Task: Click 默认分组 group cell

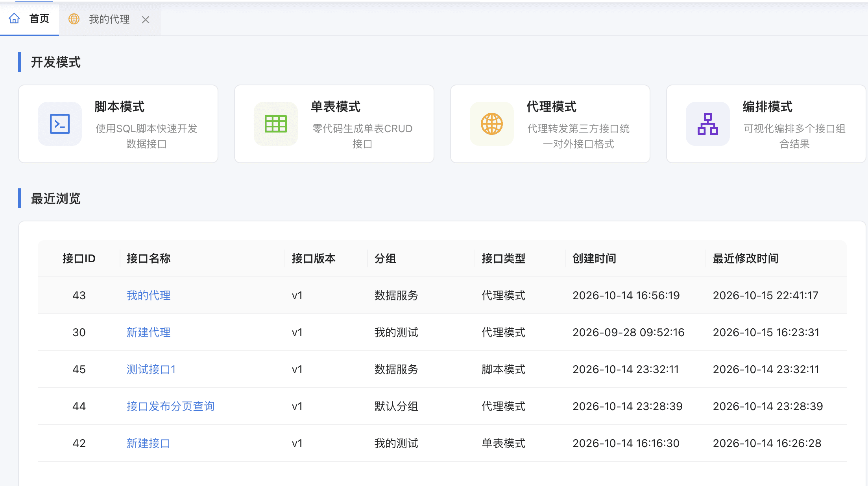Action: pyautogui.click(x=396, y=406)
